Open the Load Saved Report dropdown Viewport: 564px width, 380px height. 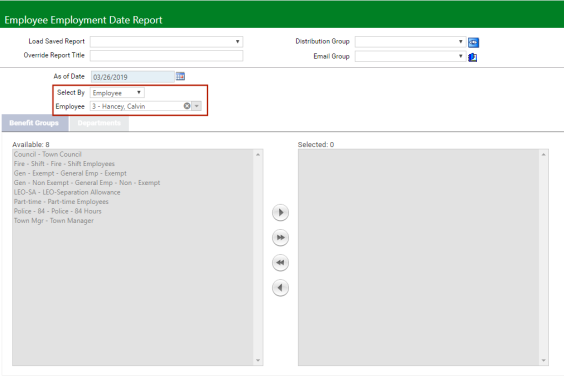pos(166,42)
